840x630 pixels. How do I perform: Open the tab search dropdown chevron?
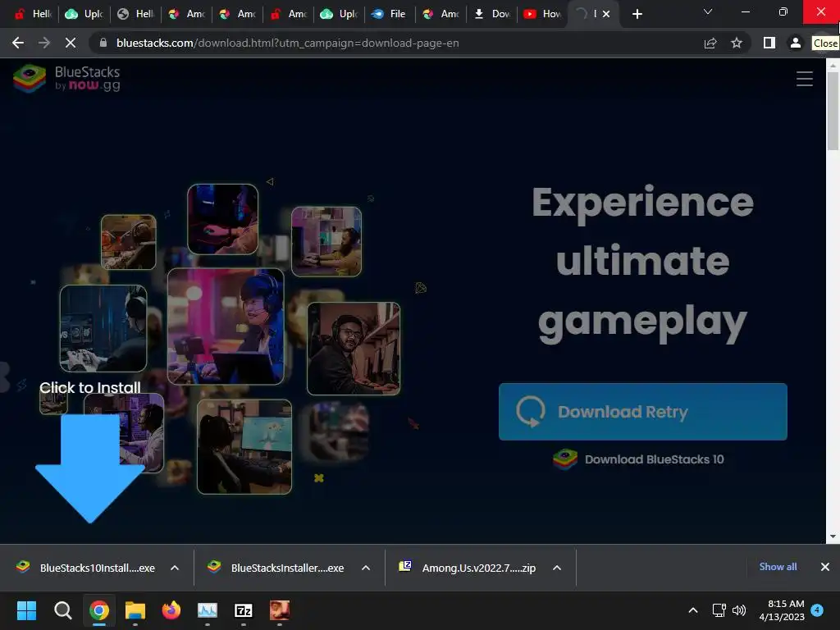coord(708,11)
